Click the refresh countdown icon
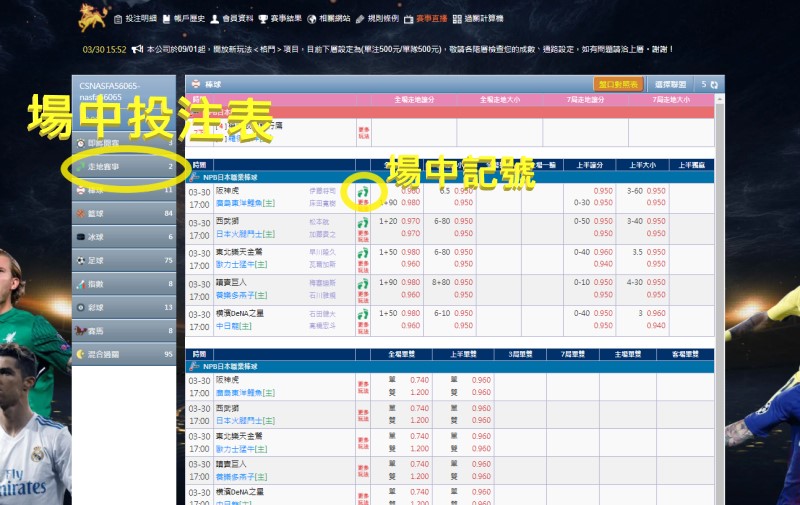This screenshot has height=505, width=800. [714, 85]
